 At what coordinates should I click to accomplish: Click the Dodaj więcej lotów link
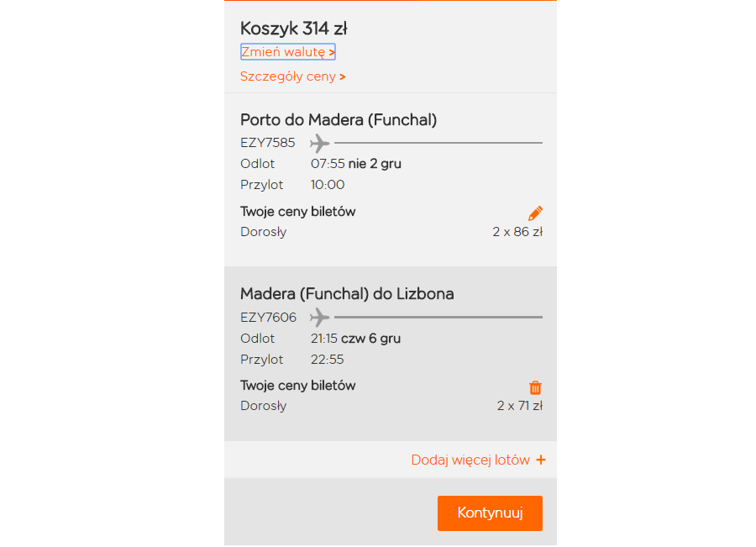(478, 460)
